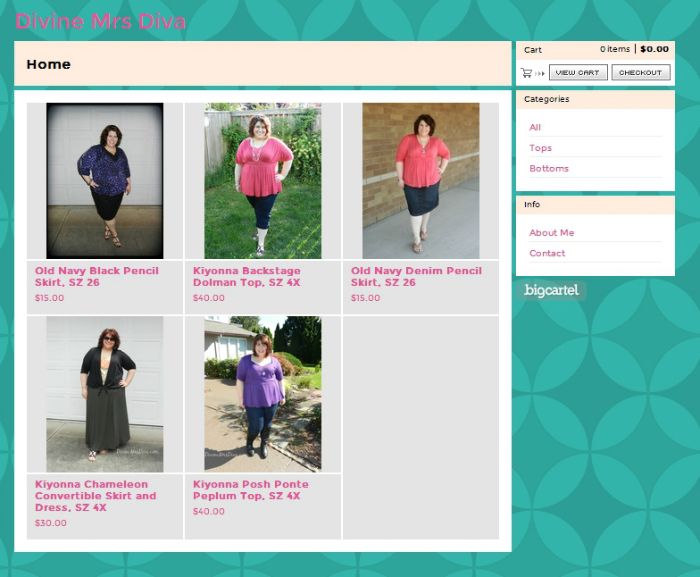Click the $15.00 price under the Denim Pencil Skirt
The width and height of the screenshot is (700, 577).
click(x=365, y=298)
